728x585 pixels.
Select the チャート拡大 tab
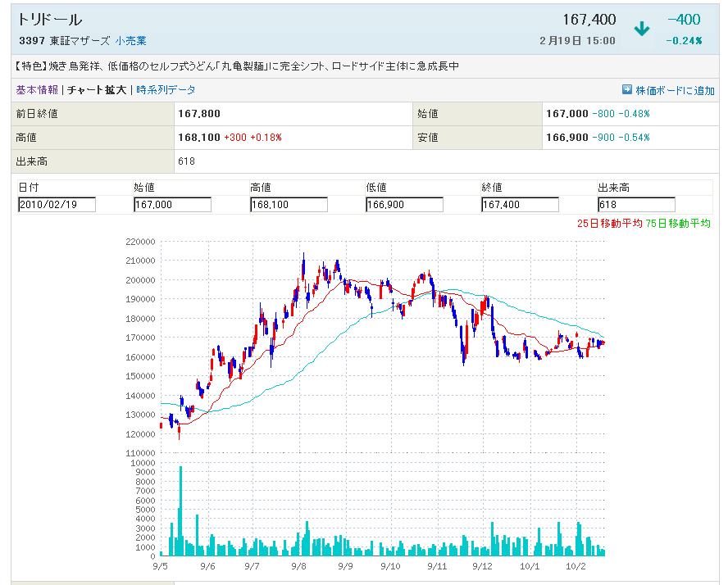coord(97,90)
